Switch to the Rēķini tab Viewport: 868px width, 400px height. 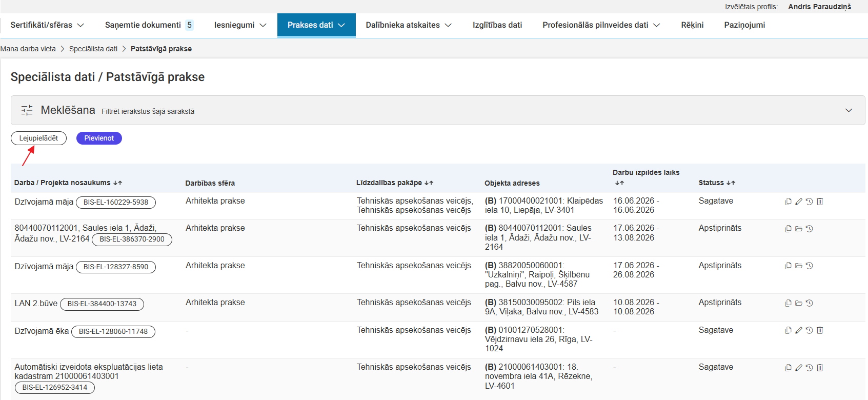pos(692,25)
